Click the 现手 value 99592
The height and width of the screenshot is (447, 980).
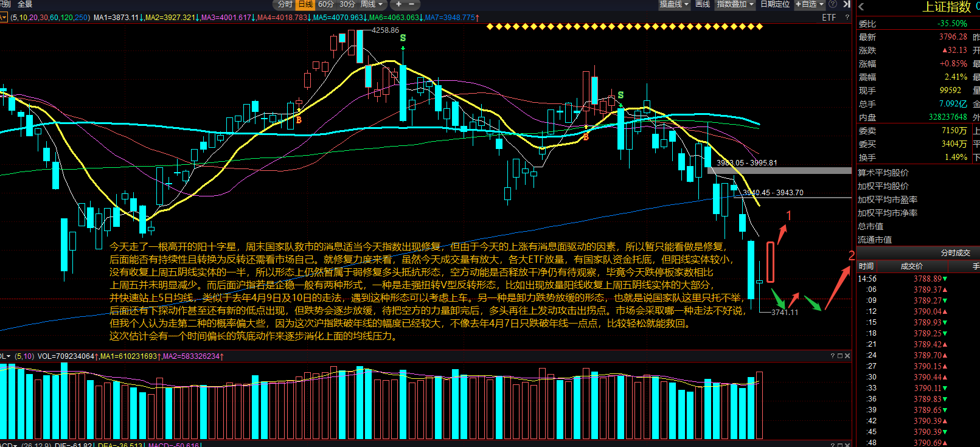[x=950, y=91]
